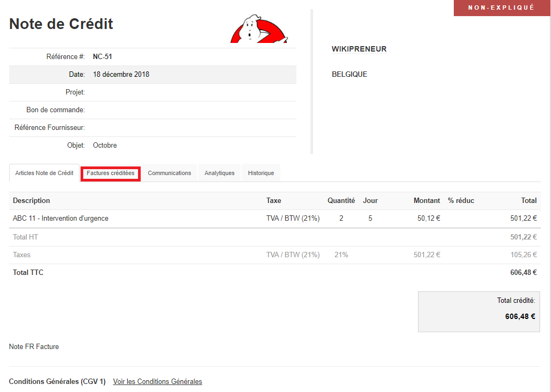Click the Bon de commande field
Viewport: 551px width, 392px height.
pos(161,110)
